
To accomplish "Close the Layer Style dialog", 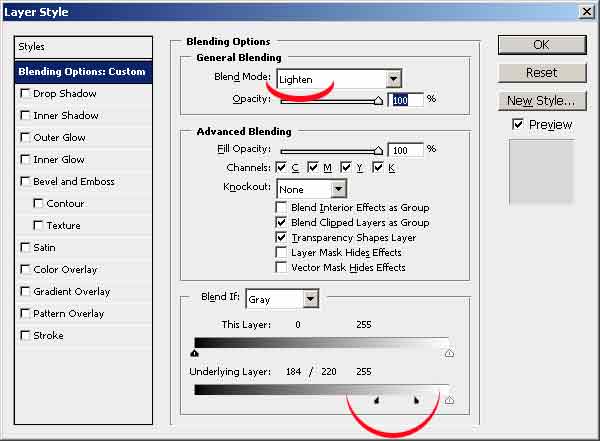I will pyautogui.click(x=587, y=12).
